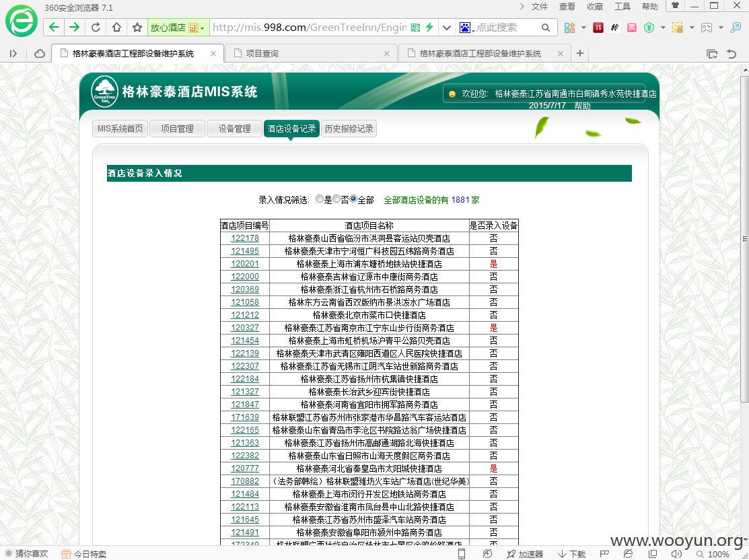Click the address bar URL field
This screenshot has height=560, width=749.
310,28
